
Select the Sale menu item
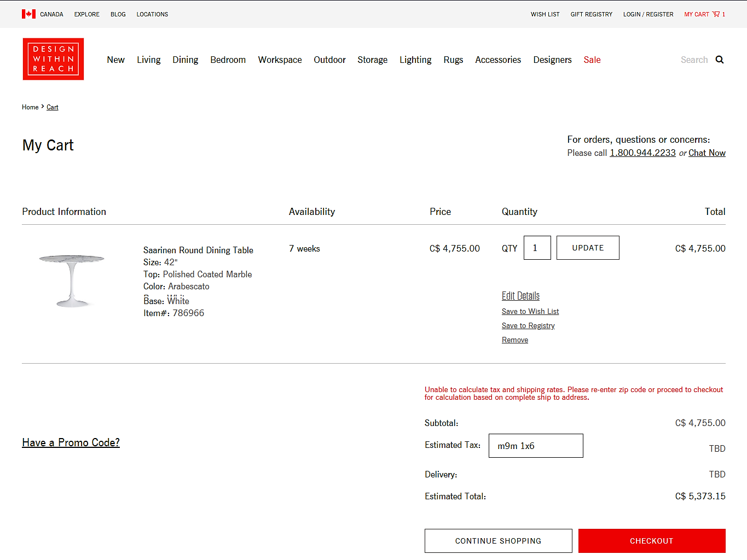pos(592,60)
